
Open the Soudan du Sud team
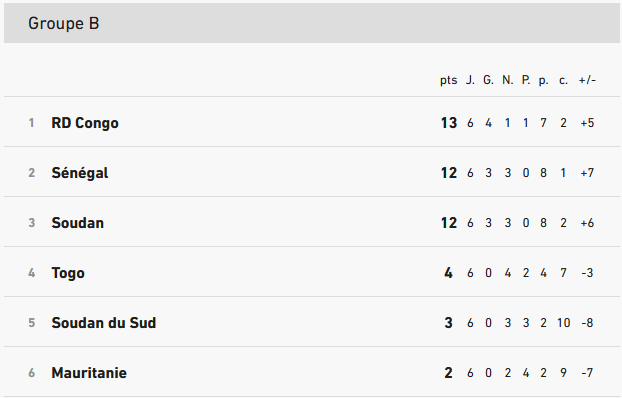point(104,323)
